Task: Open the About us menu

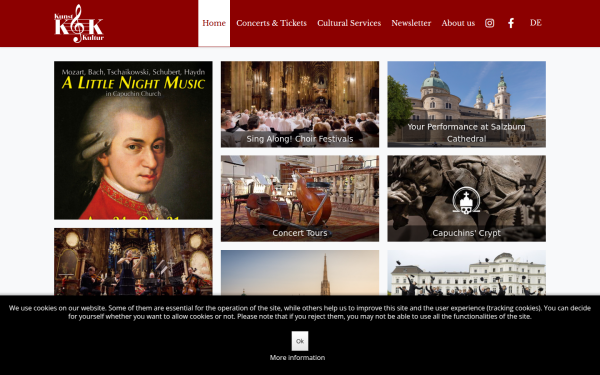Action: (x=458, y=23)
